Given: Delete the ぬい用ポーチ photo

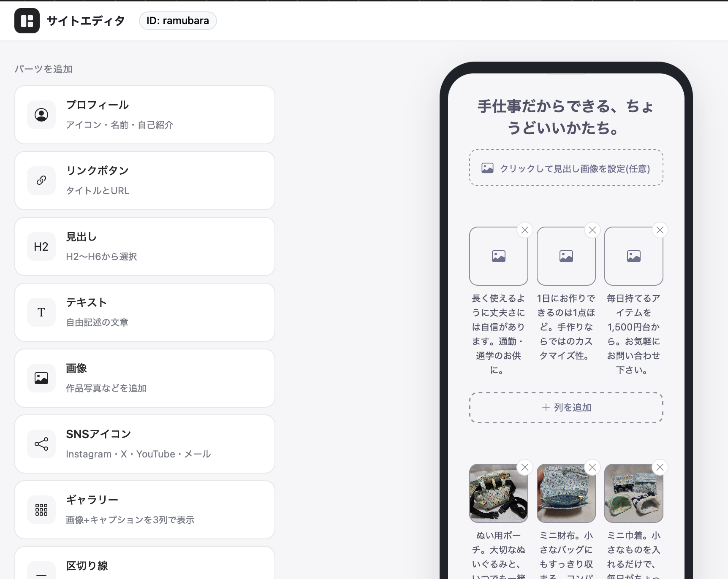Looking at the screenshot, I should pyautogui.click(x=525, y=467).
